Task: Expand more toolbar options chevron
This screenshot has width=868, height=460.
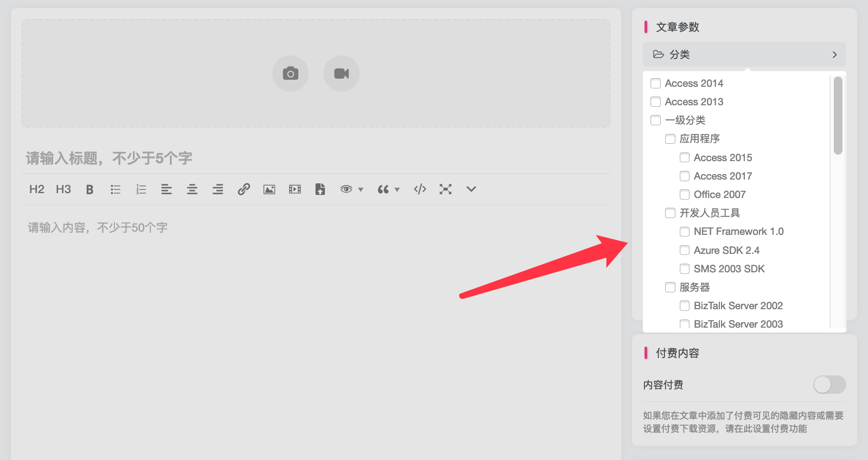Action: coord(471,189)
